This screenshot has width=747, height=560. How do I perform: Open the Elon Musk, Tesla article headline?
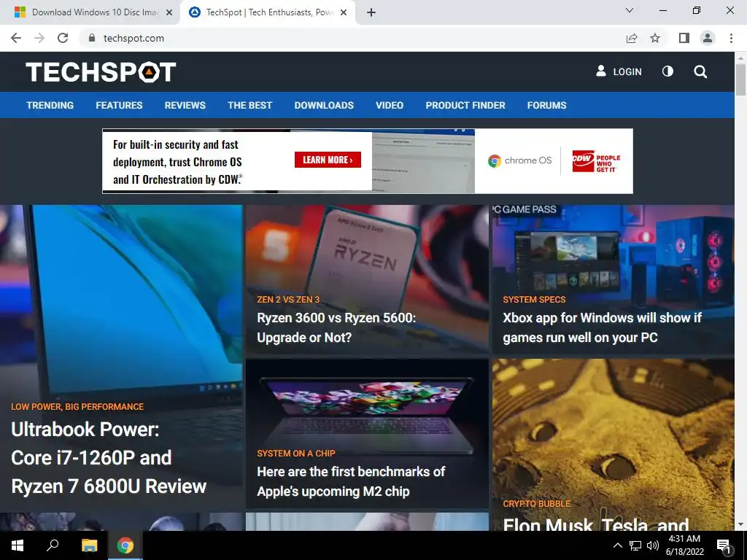596,524
